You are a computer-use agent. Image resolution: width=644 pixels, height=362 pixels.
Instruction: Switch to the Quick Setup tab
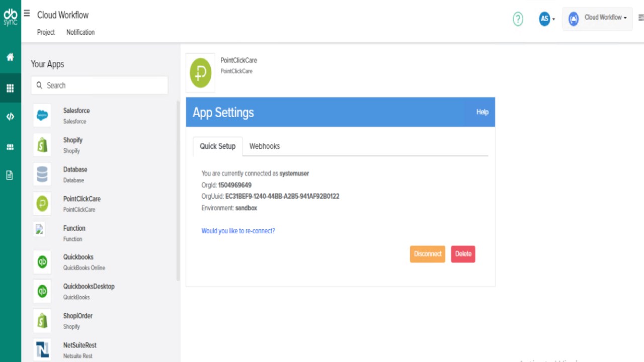pyautogui.click(x=217, y=146)
